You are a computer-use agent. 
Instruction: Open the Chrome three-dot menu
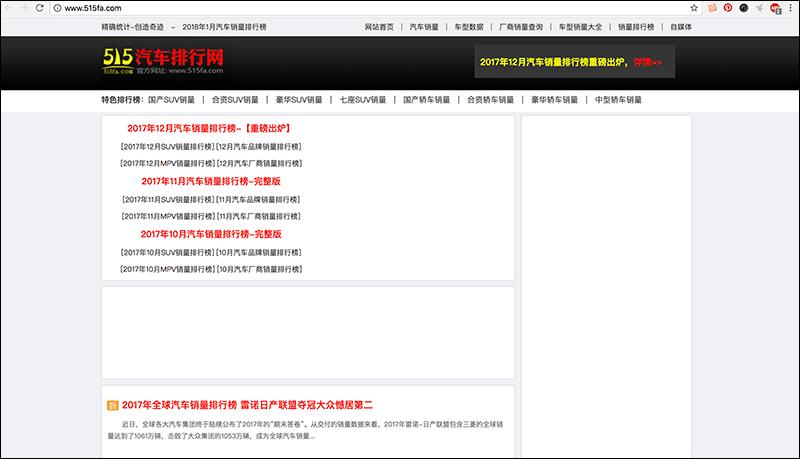(790, 8)
